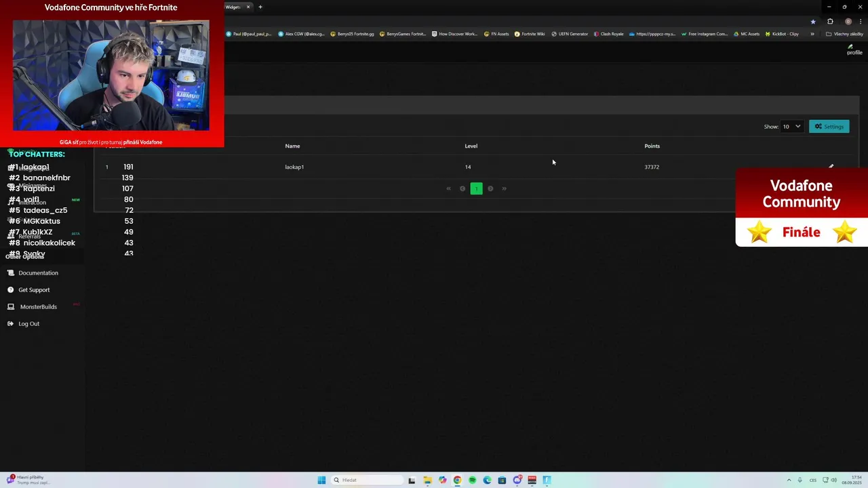868x488 pixels.
Task: Click the Get Support question-mark icon
Action: [x=10, y=290]
